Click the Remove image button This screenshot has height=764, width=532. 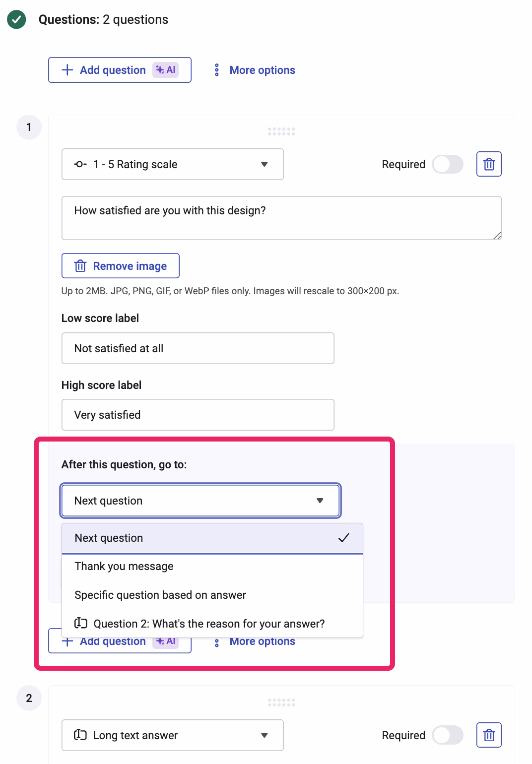coord(120,266)
